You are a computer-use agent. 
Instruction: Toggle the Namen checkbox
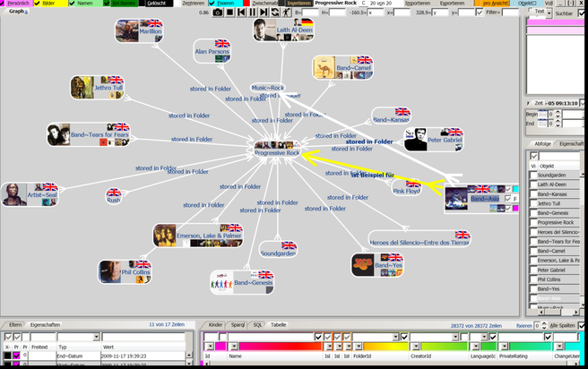tap(72, 3)
